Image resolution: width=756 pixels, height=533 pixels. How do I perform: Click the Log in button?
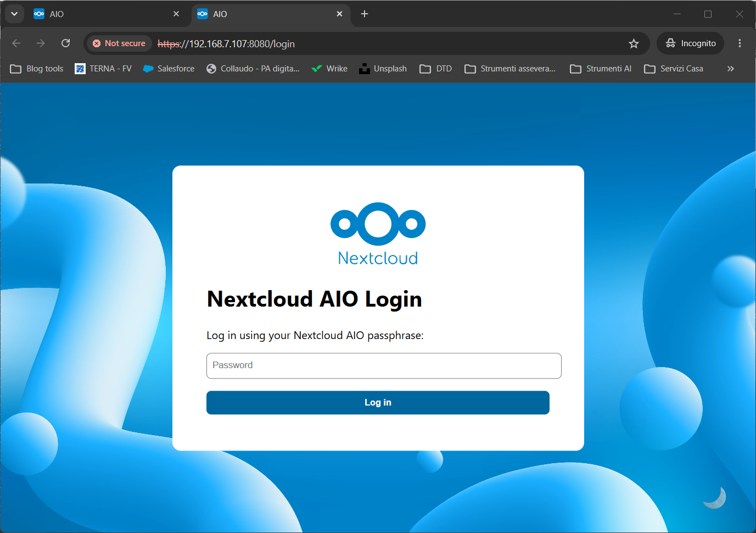tap(378, 403)
